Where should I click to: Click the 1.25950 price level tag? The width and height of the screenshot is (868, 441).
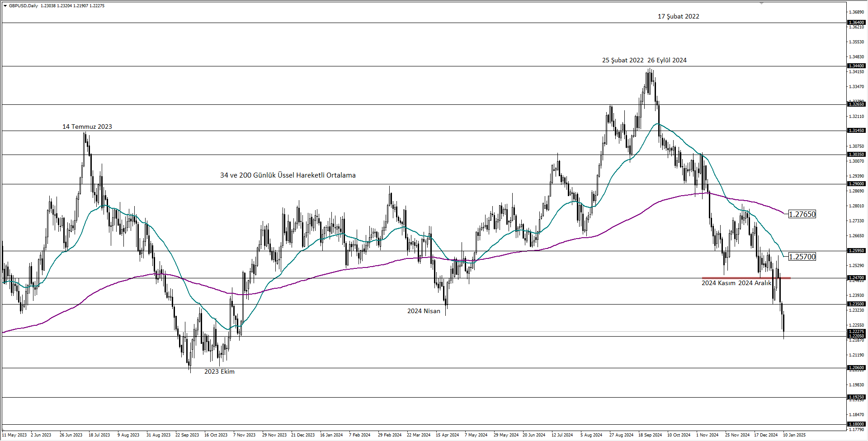tap(856, 251)
